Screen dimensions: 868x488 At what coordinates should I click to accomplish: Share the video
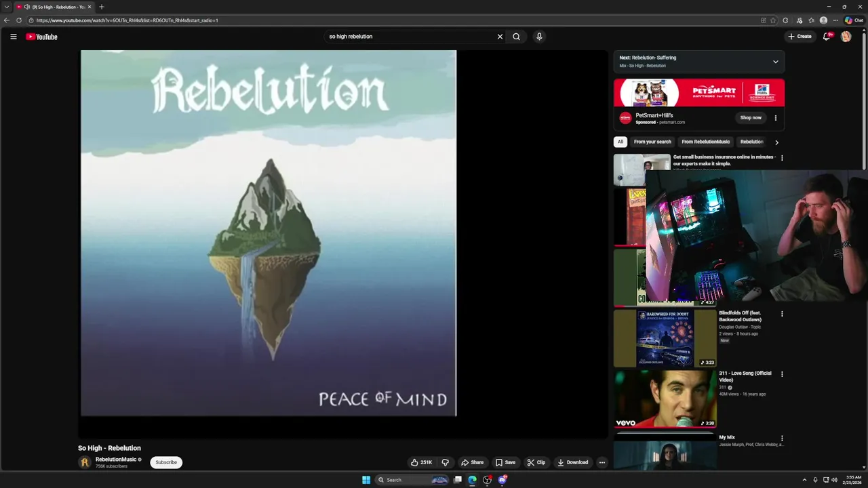pos(472,462)
